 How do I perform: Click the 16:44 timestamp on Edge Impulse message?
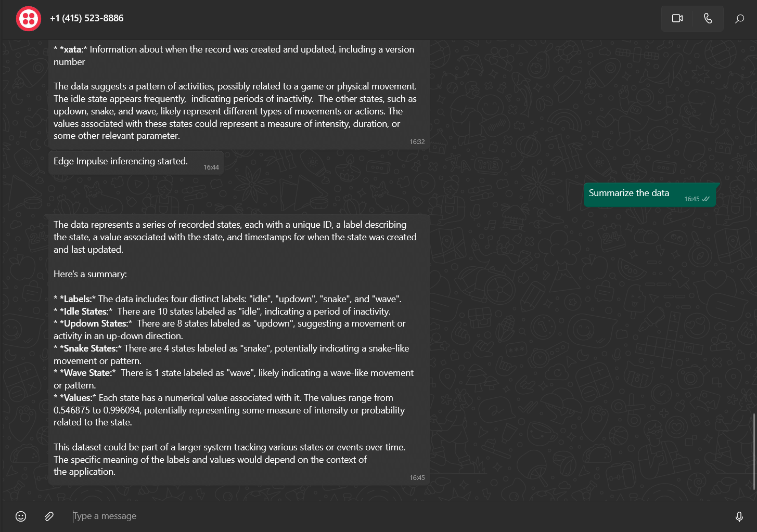(x=211, y=167)
